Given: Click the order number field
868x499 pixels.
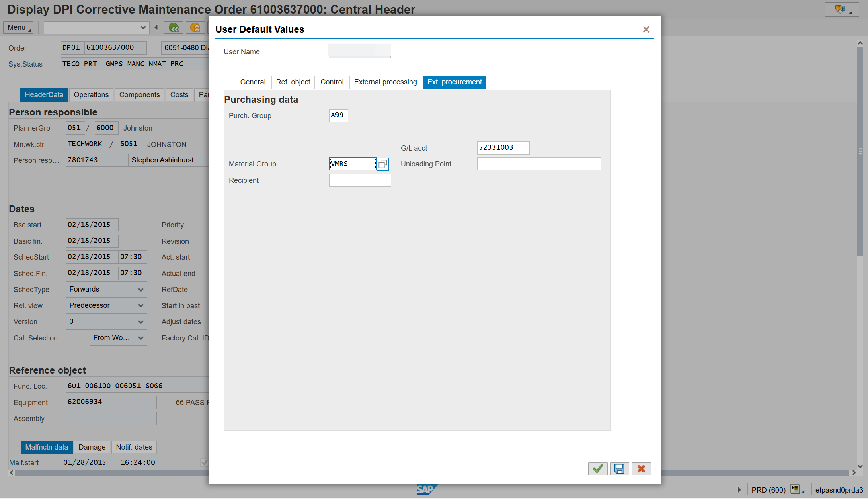Looking at the screenshot, I should (115, 48).
